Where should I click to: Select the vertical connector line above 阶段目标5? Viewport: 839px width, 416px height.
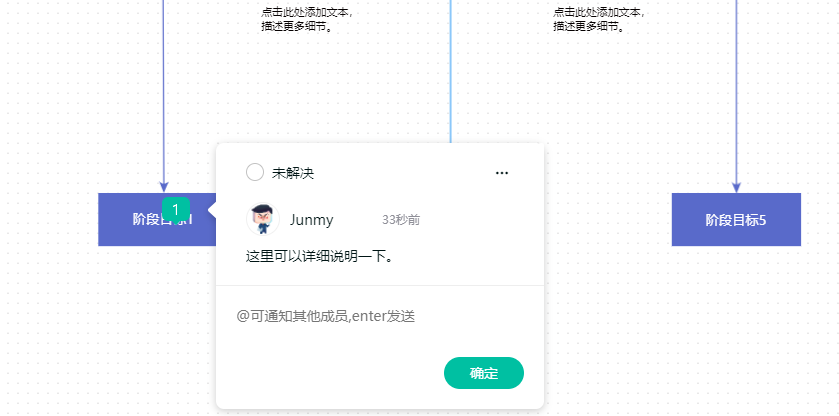pyautogui.click(x=736, y=91)
